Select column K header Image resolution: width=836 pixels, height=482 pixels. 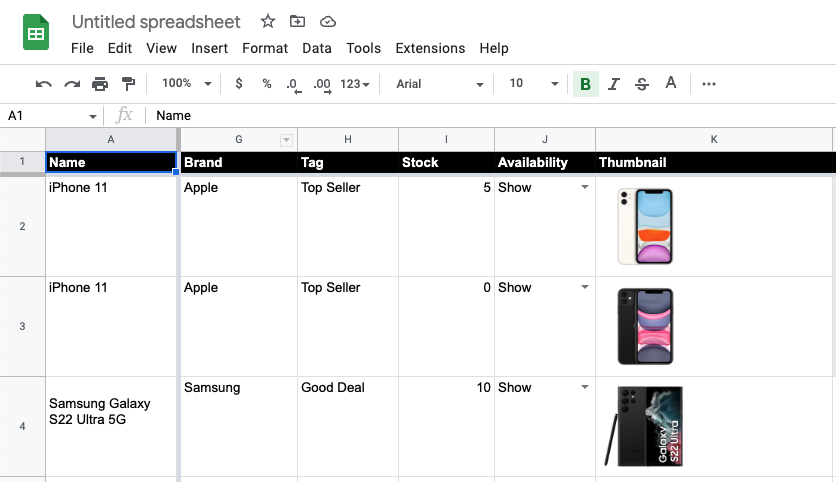pos(714,140)
